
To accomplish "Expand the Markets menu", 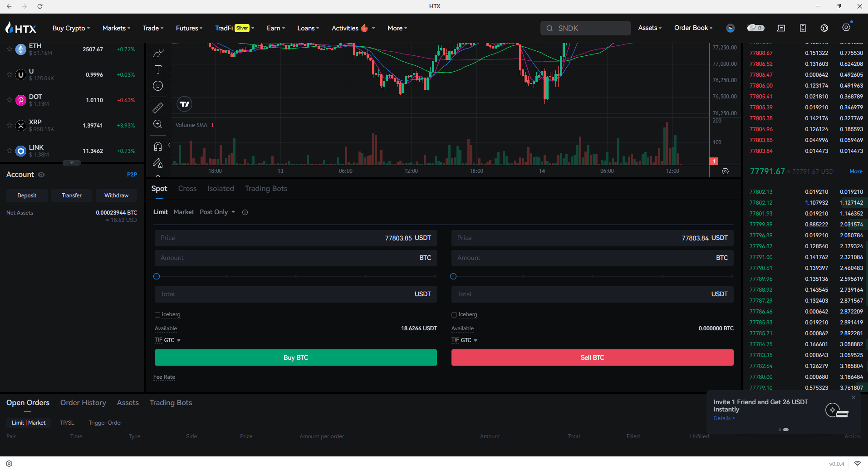I will pos(117,28).
